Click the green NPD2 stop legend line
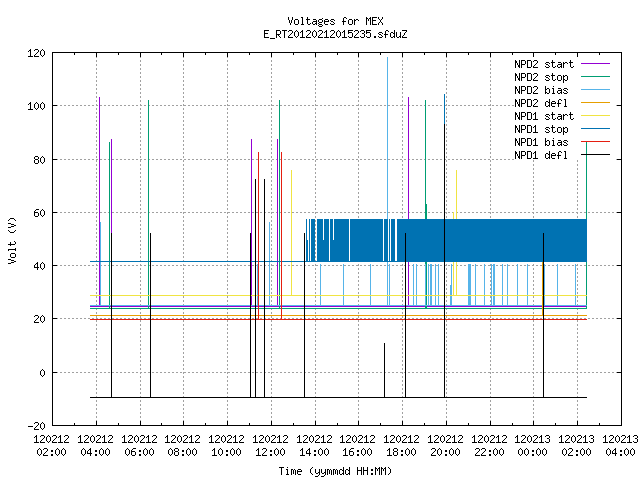This screenshot has width=640, height=480. click(x=595, y=77)
